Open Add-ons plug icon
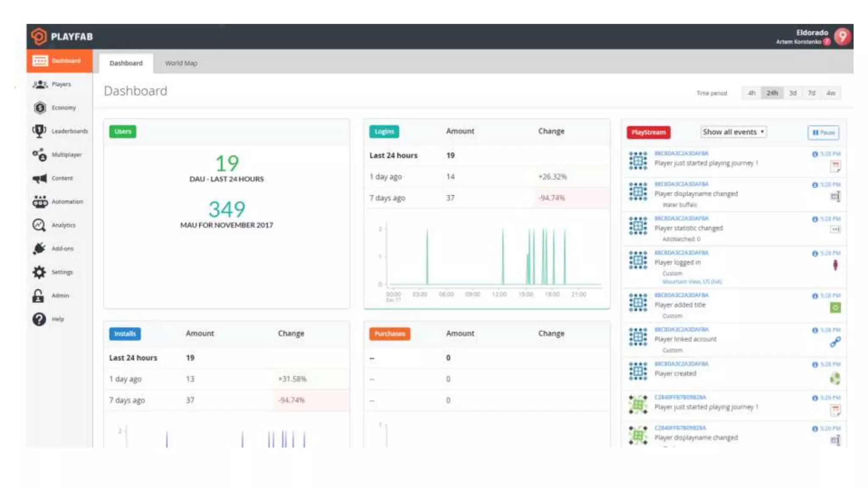The image size is (868, 488). tap(39, 249)
